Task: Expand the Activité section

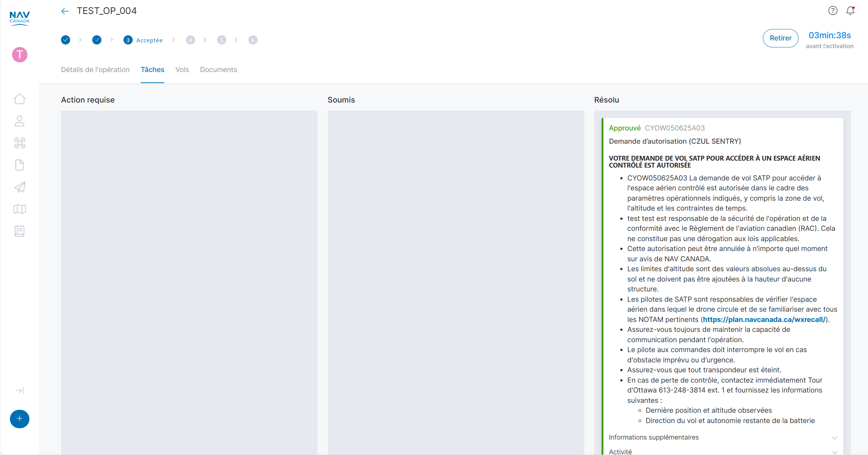Action: 723,452
